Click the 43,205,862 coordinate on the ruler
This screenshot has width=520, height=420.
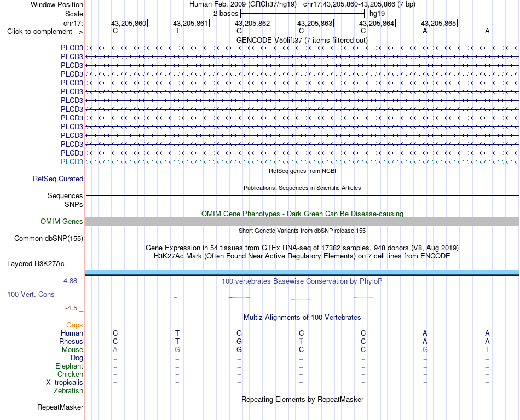click(x=252, y=23)
